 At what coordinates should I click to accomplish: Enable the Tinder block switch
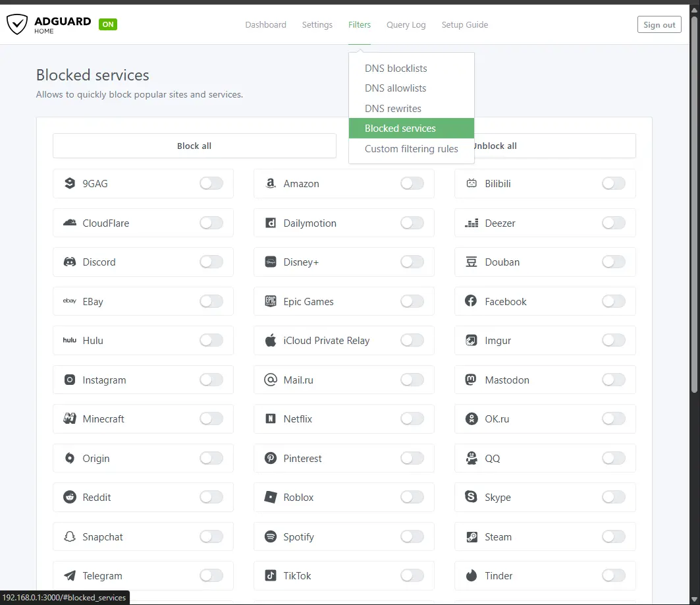(x=613, y=575)
